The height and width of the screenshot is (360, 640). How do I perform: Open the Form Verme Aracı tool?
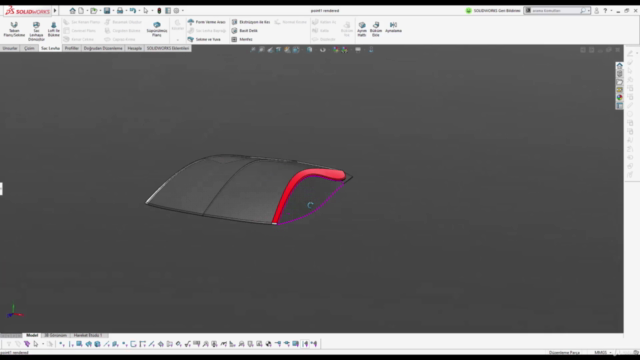pos(207,22)
